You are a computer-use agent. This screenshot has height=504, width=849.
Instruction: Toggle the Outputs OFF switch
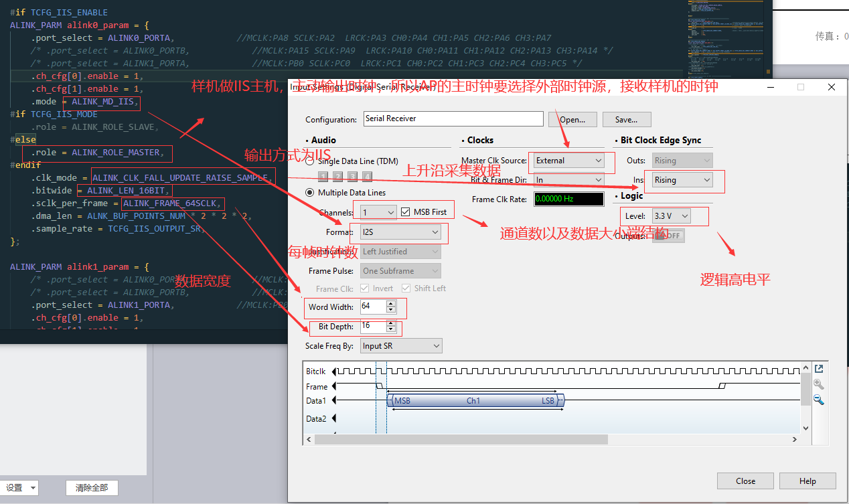tap(668, 236)
